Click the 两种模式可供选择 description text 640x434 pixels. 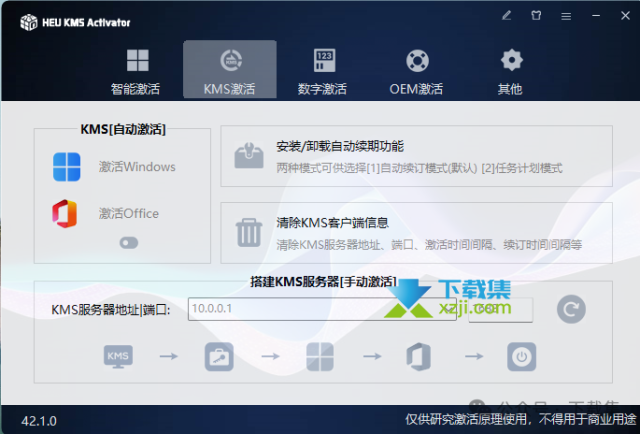tap(419, 168)
